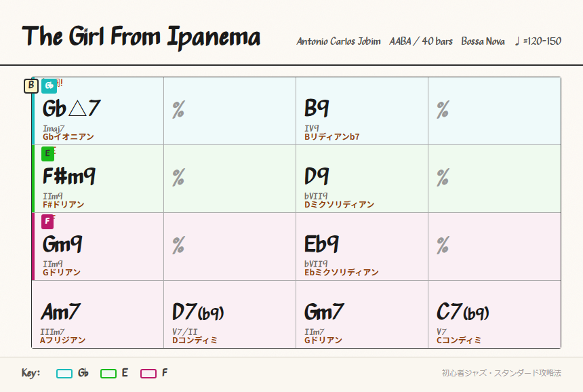Click the teal Gb legend swatch
This screenshot has width=583, height=392.
tap(64, 374)
